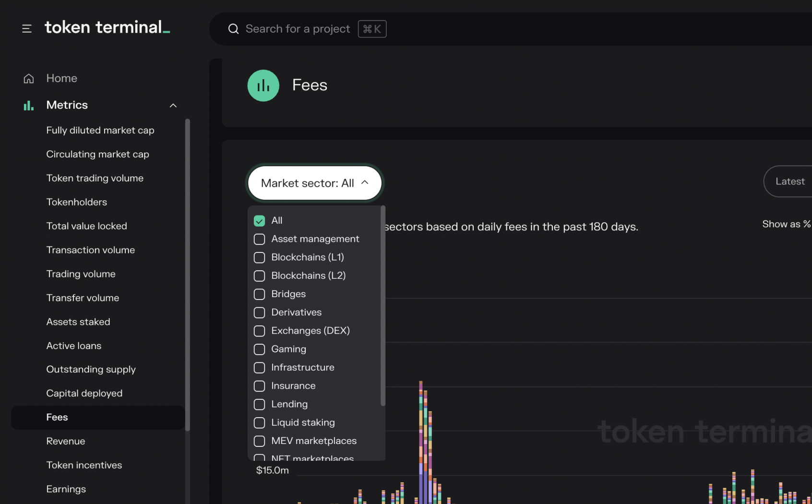Click the token terminal logo
The image size is (812, 504).
click(107, 27)
